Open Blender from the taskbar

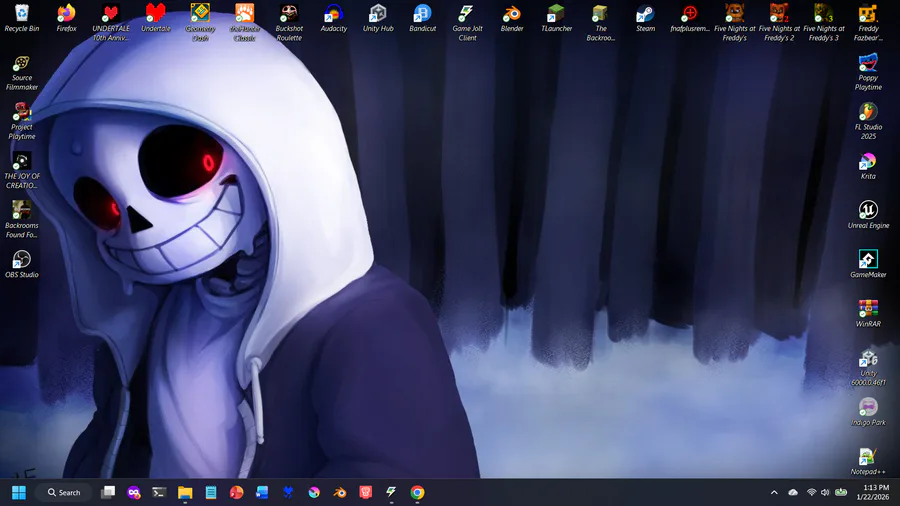(x=340, y=492)
